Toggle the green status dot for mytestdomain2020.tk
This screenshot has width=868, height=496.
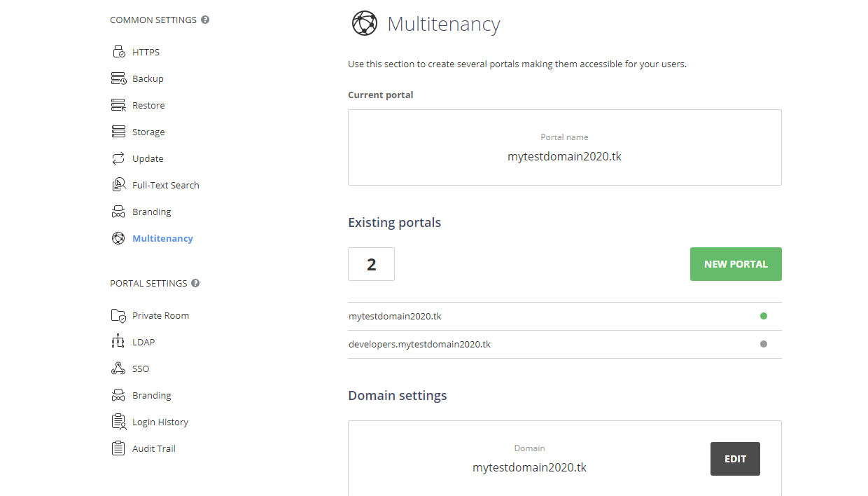pyautogui.click(x=763, y=316)
